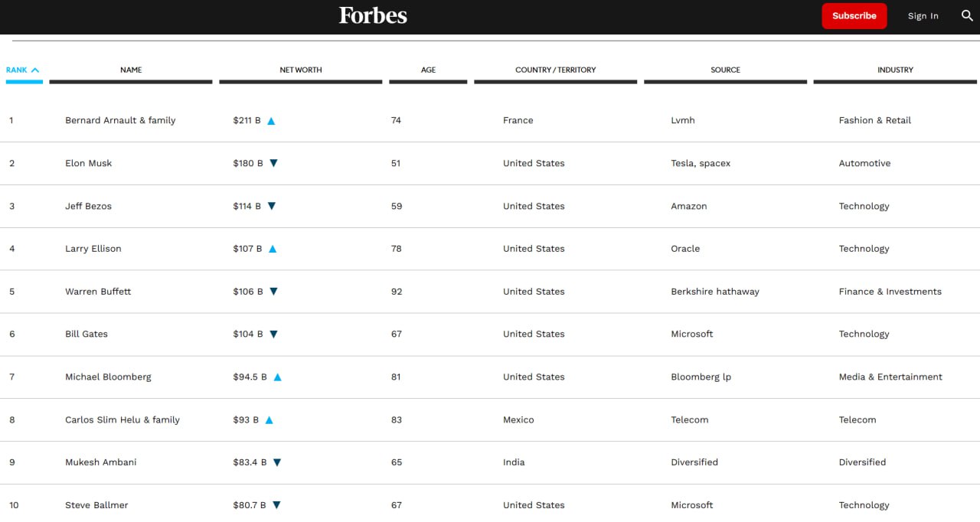The height and width of the screenshot is (522, 980).
Task: Click the up arrow beside Michael Bloomberg's $94.5 B
Action: pyautogui.click(x=277, y=377)
